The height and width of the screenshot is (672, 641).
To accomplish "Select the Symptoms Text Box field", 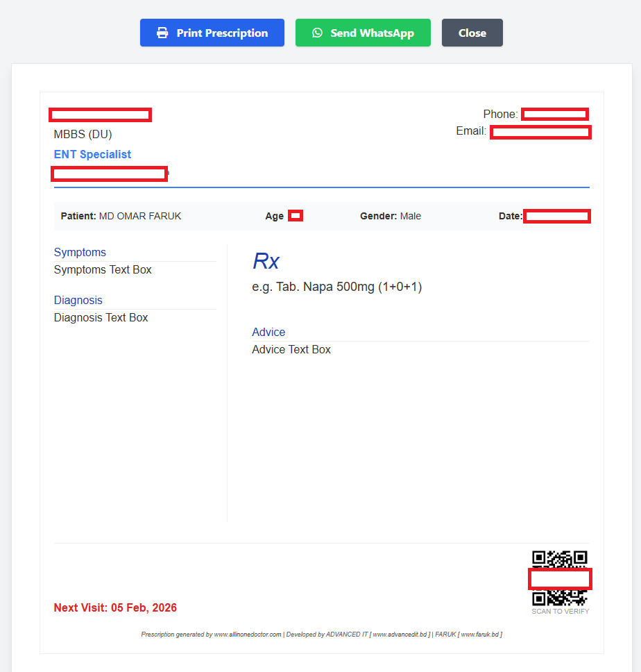I will point(103,269).
